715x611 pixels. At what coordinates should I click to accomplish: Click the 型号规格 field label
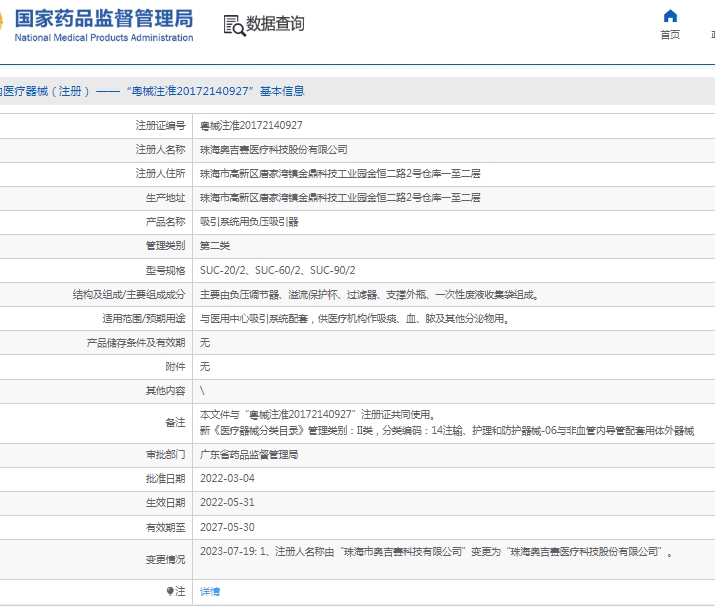166,271
